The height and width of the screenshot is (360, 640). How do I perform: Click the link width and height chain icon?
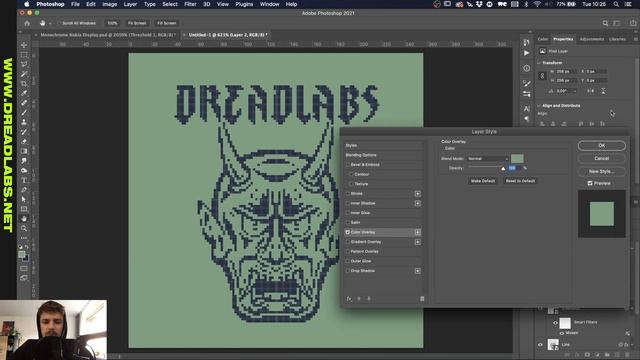click(x=542, y=76)
